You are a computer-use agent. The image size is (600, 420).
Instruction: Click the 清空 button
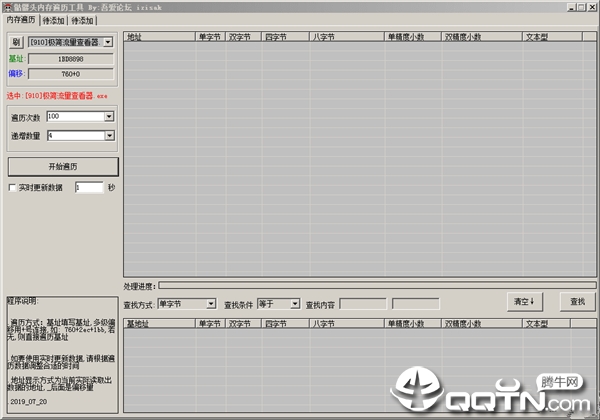525,302
